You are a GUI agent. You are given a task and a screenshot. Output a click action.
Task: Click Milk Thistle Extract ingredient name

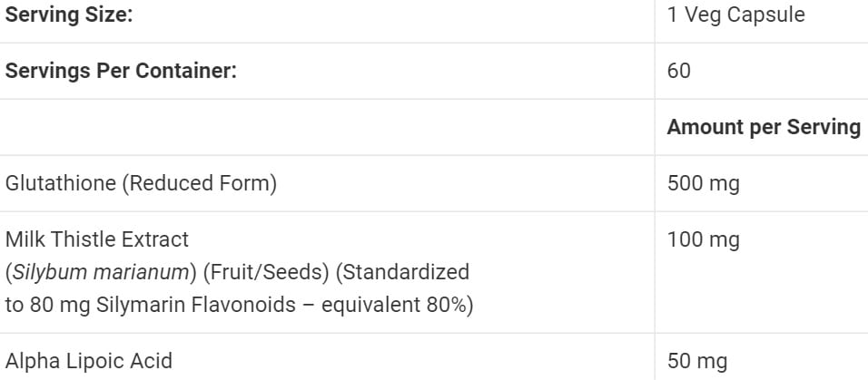coord(97,239)
